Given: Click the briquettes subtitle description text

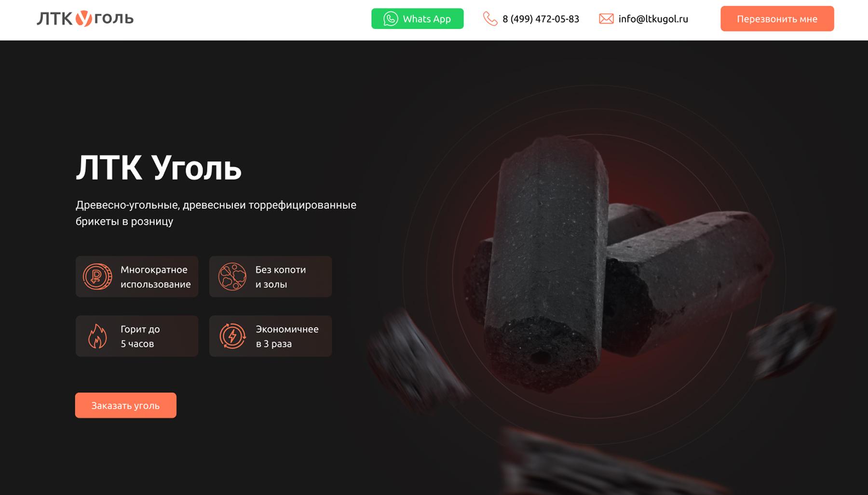Looking at the screenshot, I should [216, 213].
